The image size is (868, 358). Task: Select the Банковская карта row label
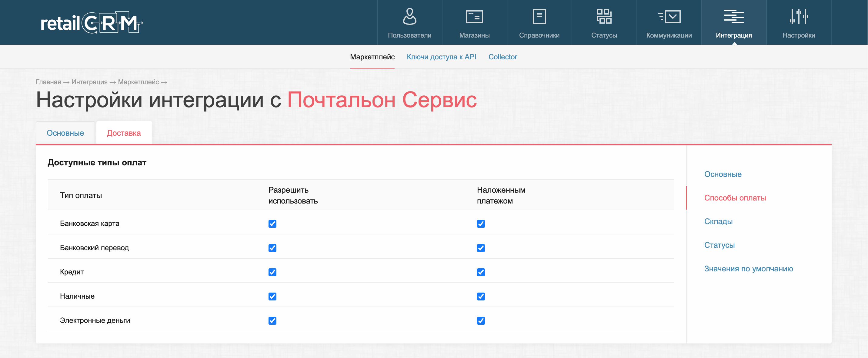point(90,224)
